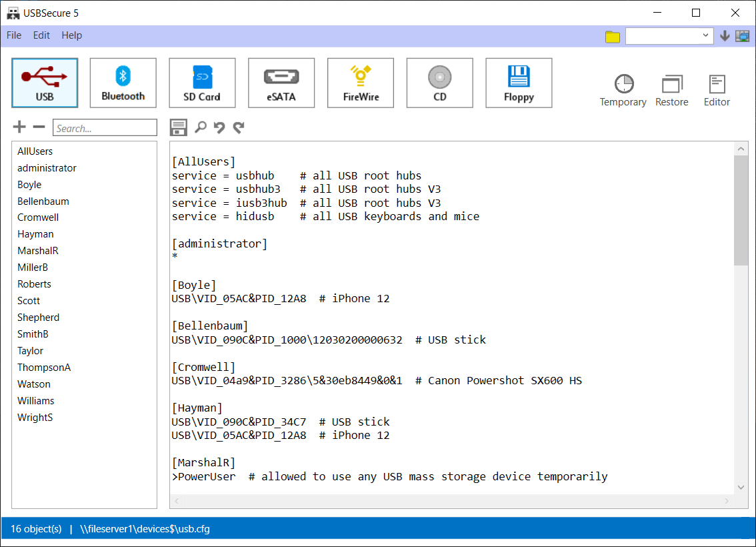Select Williams in the user list

36,401
